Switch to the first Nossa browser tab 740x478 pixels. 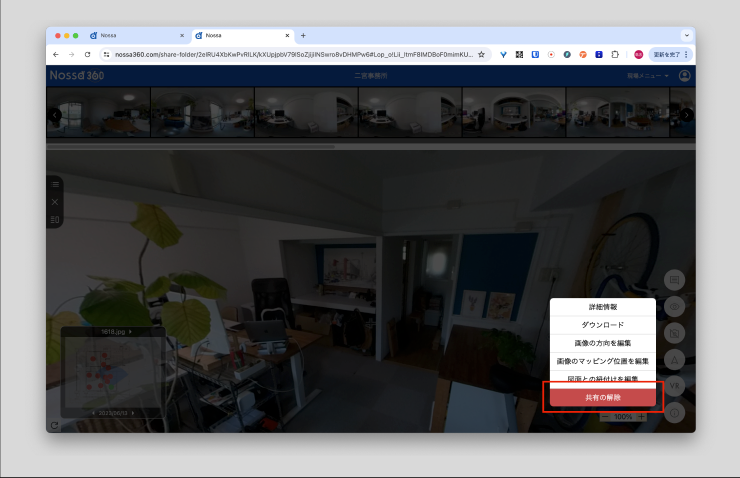(x=137, y=35)
